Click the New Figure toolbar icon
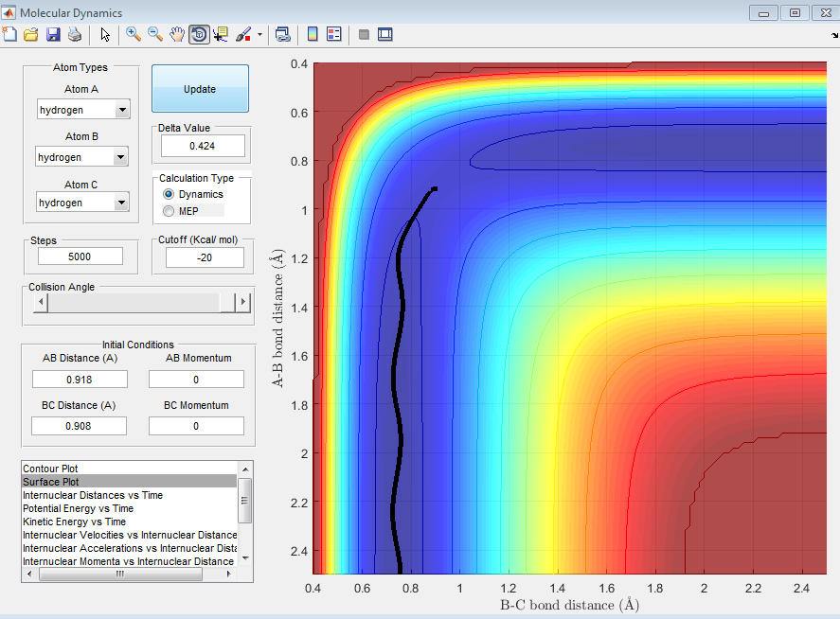The width and height of the screenshot is (840, 619). pos(10,34)
